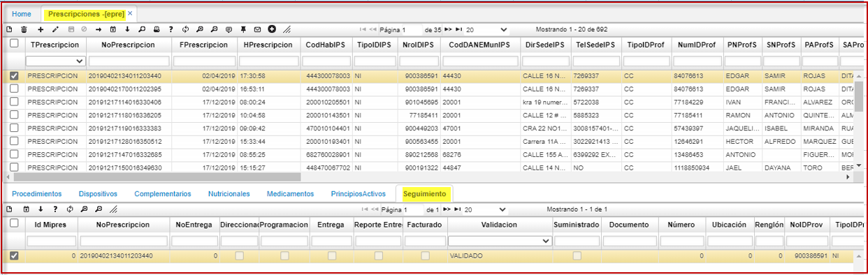Click the envelope mail icon
This screenshot has height=275, width=868.
tap(257, 30)
